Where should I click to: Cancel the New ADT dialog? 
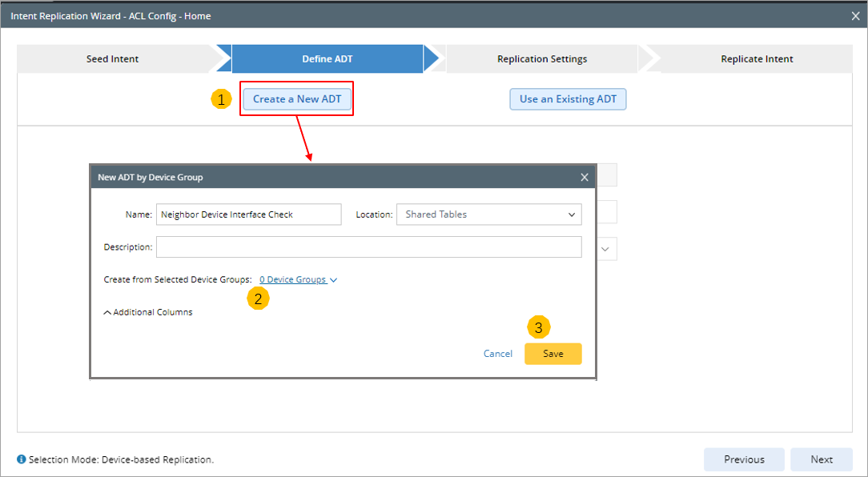pyautogui.click(x=498, y=354)
